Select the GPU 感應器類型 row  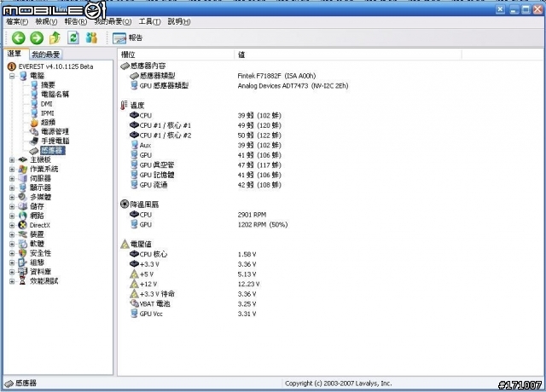click(239, 85)
